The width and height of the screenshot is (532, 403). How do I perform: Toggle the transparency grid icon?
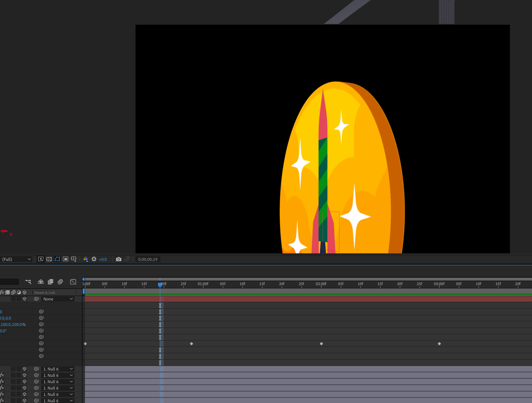tap(49, 259)
